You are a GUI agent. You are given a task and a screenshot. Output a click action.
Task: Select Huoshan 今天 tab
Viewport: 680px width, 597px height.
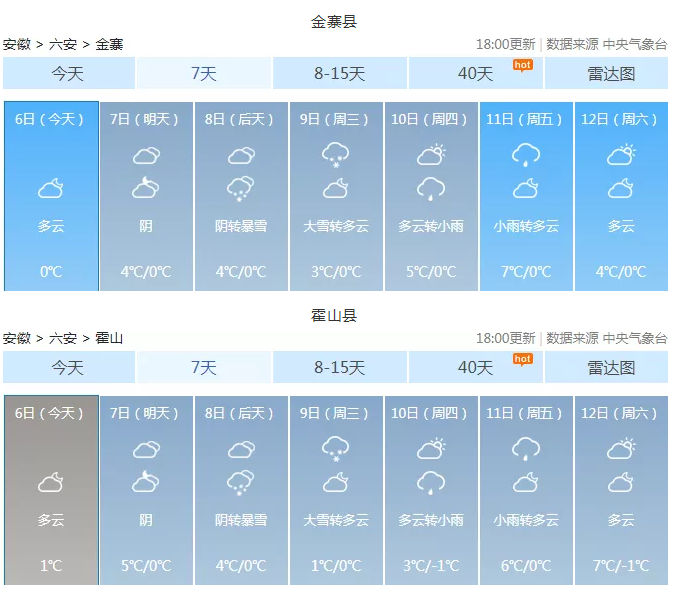point(68,367)
